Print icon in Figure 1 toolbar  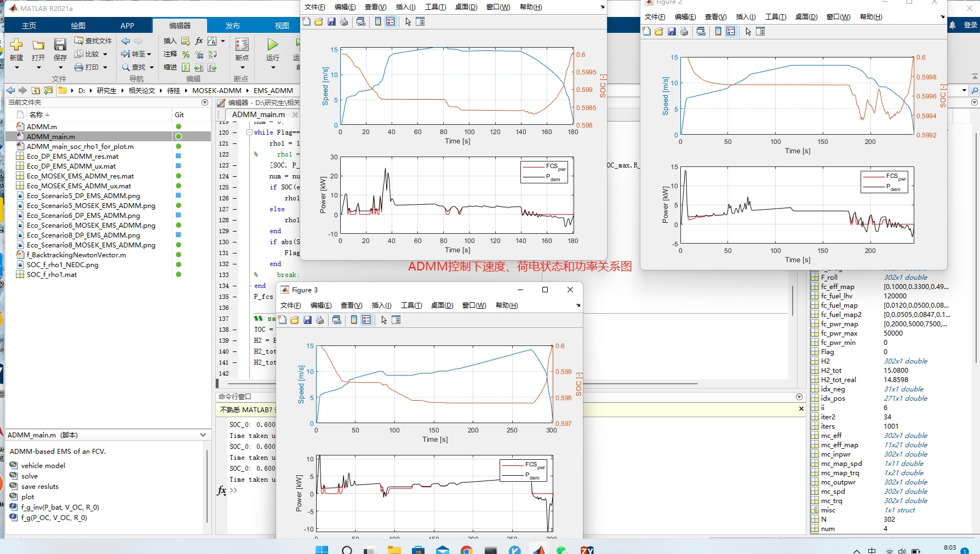[344, 22]
